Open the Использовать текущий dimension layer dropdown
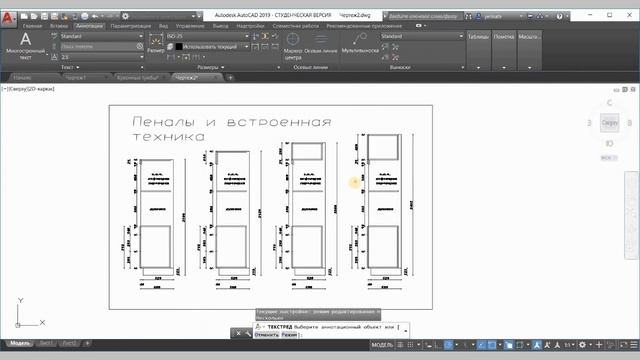The image size is (640, 360). [212, 47]
